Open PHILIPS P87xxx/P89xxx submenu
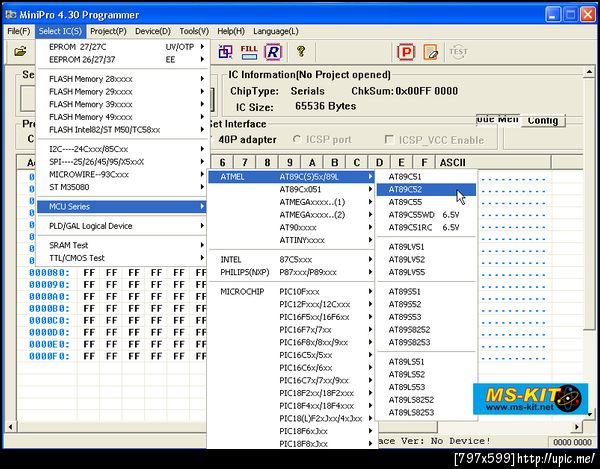600x469 pixels. tap(291, 272)
